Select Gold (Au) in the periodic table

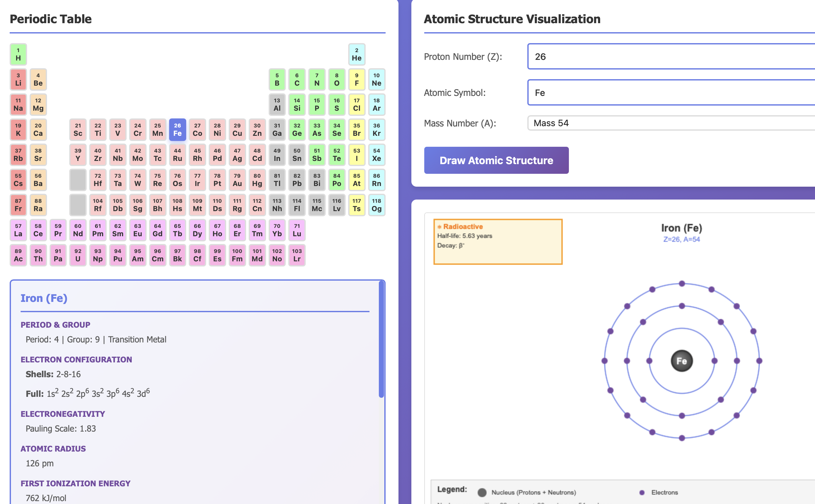coord(237,180)
